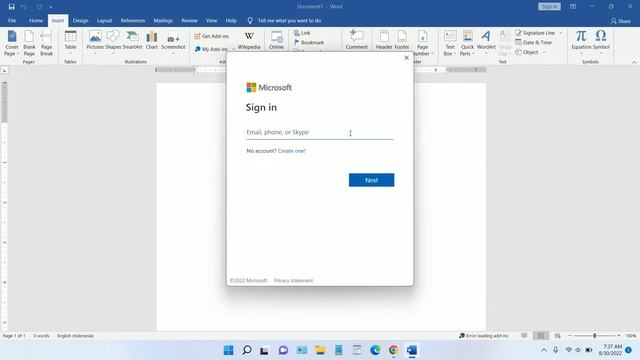Image resolution: width=640 pixels, height=360 pixels.
Task: Switch to Web Layout view
Action: click(x=558, y=336)
